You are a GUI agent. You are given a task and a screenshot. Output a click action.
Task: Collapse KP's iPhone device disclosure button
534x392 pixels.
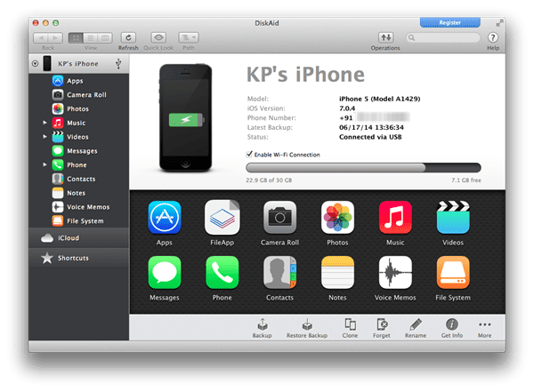[x=35, y=63]
